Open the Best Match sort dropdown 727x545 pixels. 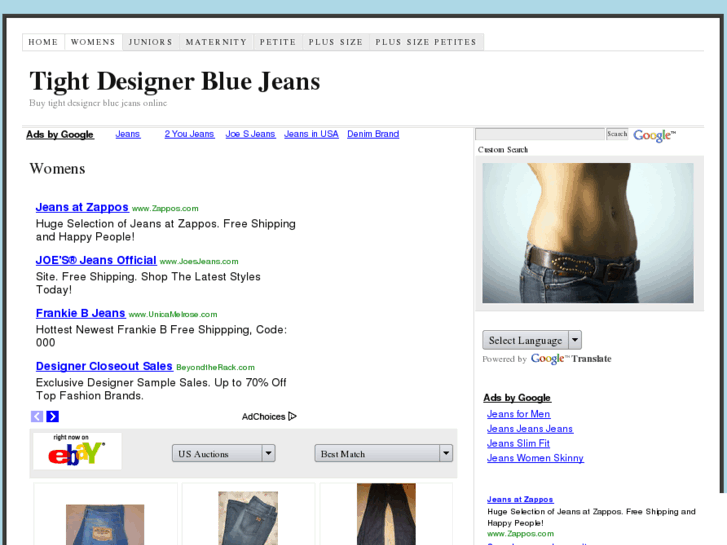[383, 453]
